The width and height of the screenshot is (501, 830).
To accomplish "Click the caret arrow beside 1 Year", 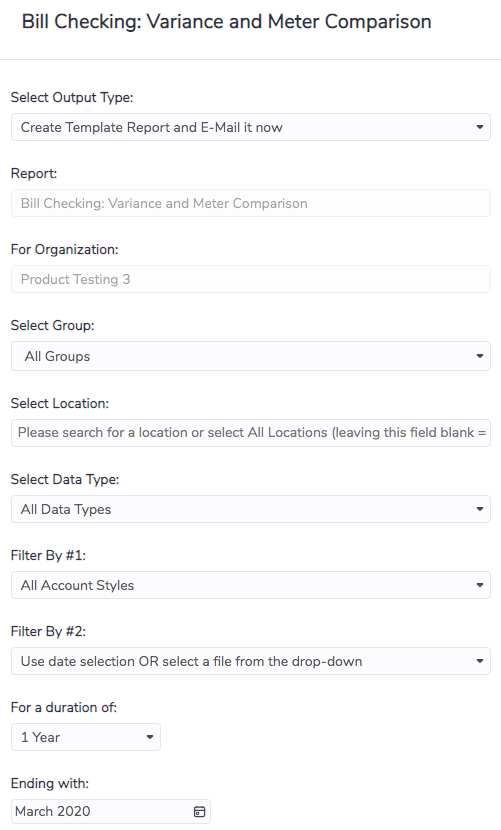I will point(150,737).
